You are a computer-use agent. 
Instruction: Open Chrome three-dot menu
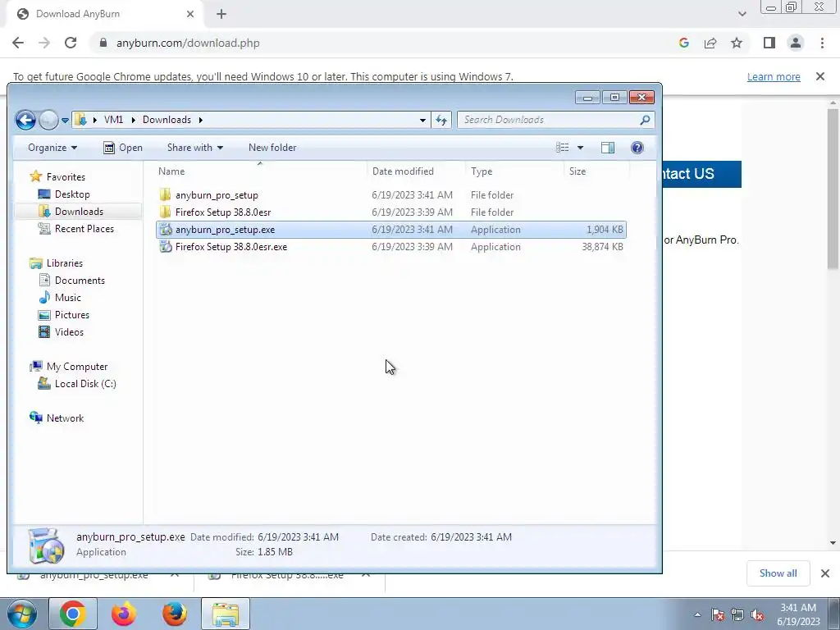[x=822, y=43]
